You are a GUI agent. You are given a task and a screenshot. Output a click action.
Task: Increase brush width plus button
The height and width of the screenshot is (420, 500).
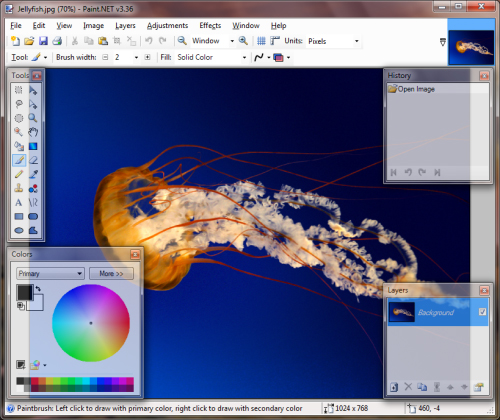[x=147, y=57]
